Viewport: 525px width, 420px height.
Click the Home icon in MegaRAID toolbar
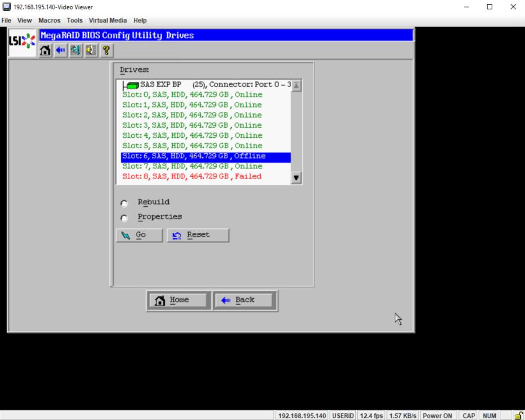point(45,51)
